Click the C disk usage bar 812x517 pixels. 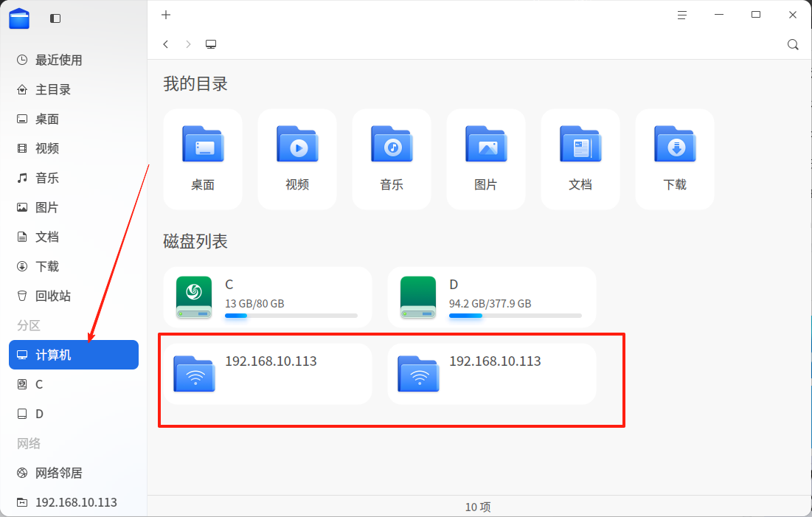[291, 316]
